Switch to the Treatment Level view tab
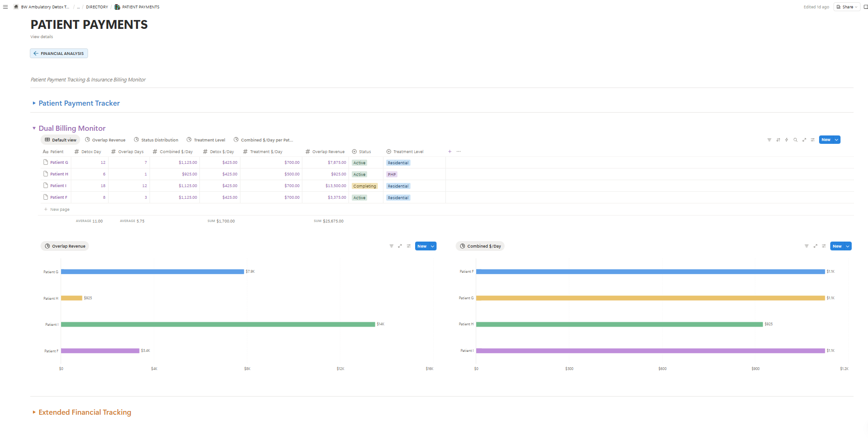The height and width of the screenshot is (438, 868). 205,140
